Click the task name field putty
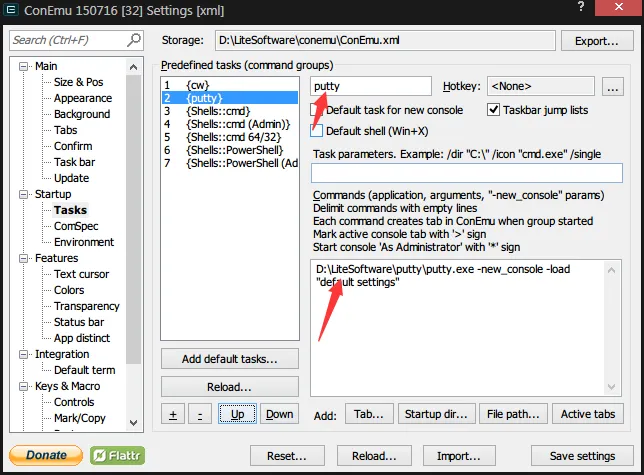Image resolution: width=644 pixels, height=475 pixels. (371, 86)
